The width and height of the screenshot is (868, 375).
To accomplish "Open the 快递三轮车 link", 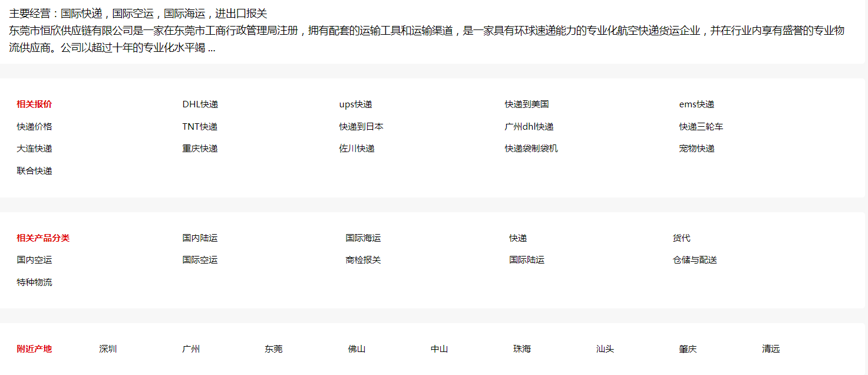I will click(701, 127).
